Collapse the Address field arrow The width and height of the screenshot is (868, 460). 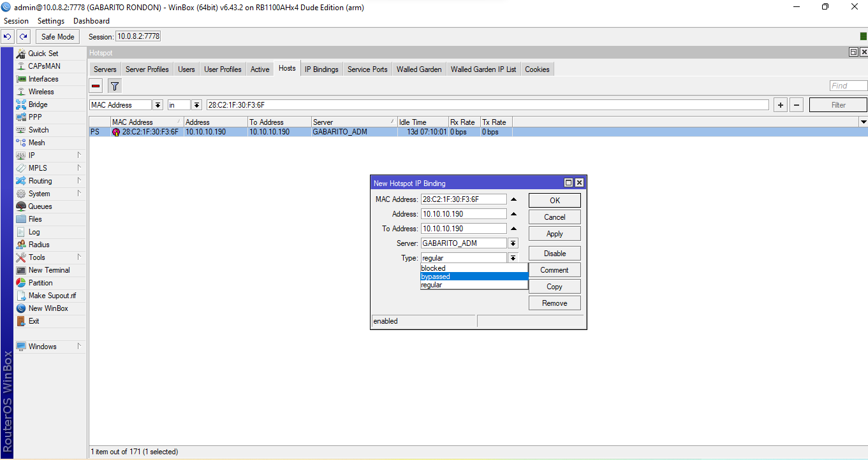[513, 214]
